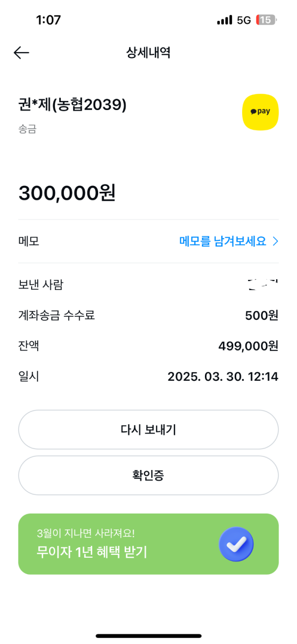Select the 300,000원 transfer amount
297x644 pixels.
pos(67,193)
